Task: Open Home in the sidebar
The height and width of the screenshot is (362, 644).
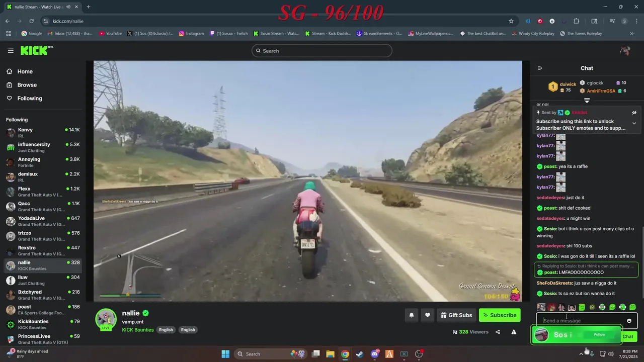Action: 25,71
